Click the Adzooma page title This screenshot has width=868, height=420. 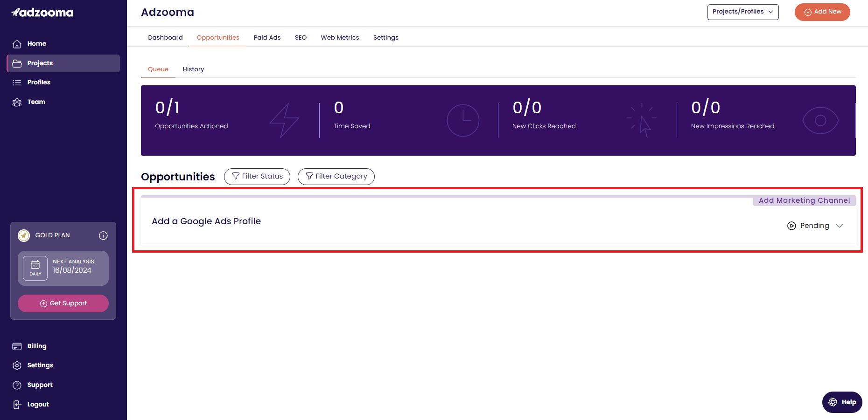point(168,13)
